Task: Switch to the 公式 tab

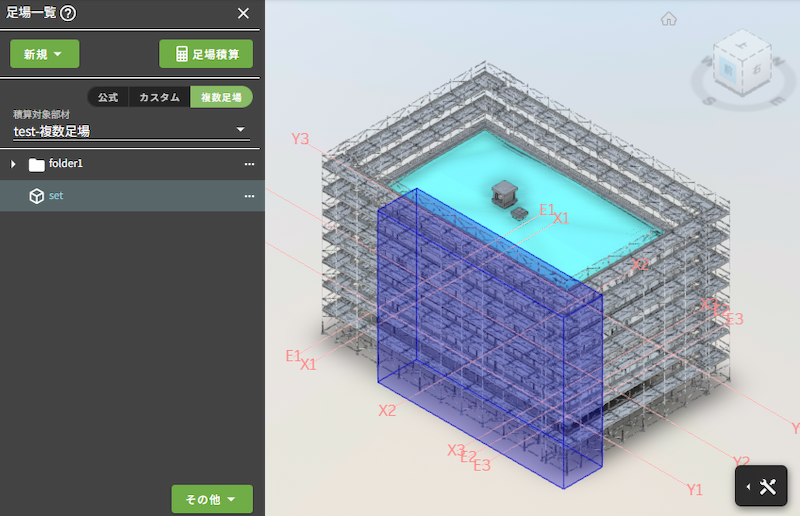Action: [x=108, y=97]
